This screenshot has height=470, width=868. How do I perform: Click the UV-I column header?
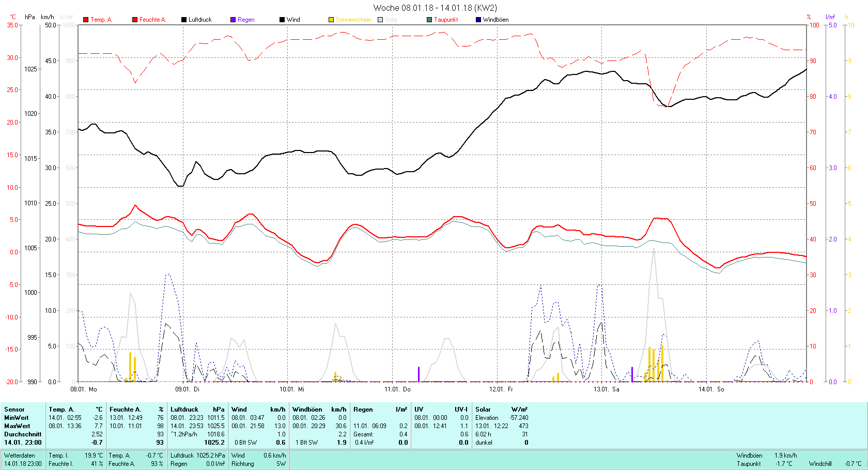click(x=461, y=410)
